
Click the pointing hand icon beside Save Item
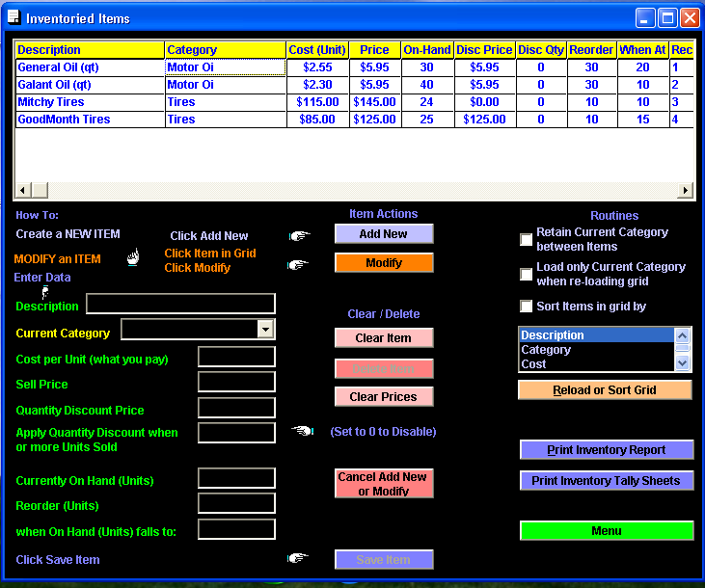tap(298, 558)
